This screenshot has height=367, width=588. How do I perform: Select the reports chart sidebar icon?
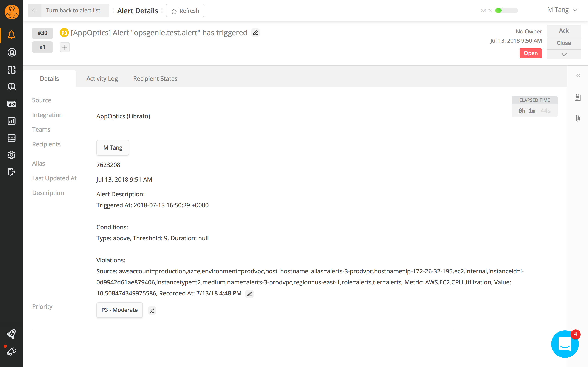(x=11, y=120)
